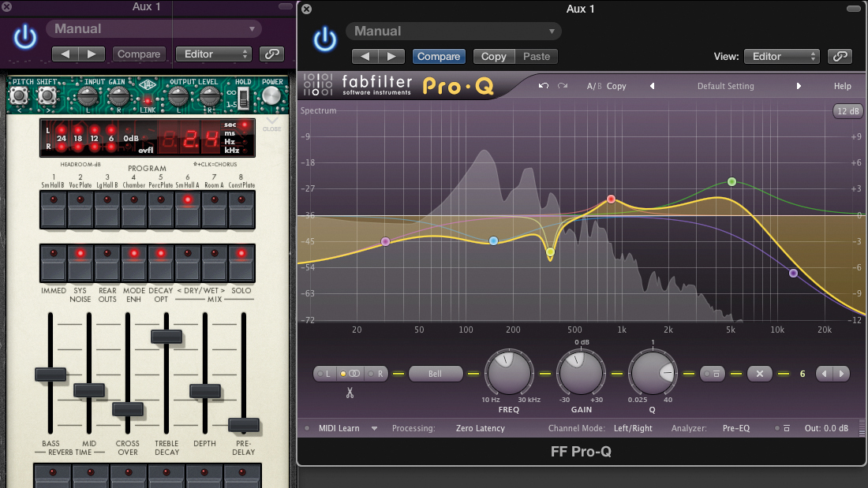The height and width of the screenshot is (488, 868).
Task: Toggle the band bypass button beside the Q knob
Action: pyautogui.click(x=713, y=374)
